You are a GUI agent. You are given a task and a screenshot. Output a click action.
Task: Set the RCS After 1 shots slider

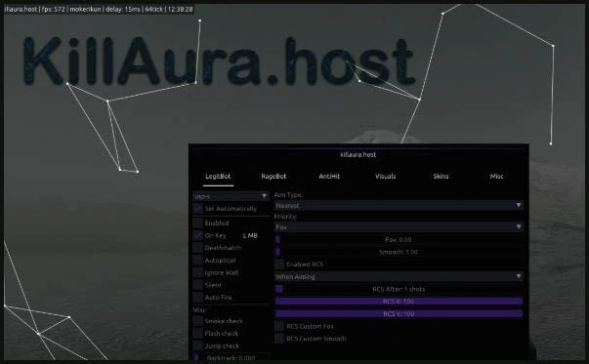point(399,289)
